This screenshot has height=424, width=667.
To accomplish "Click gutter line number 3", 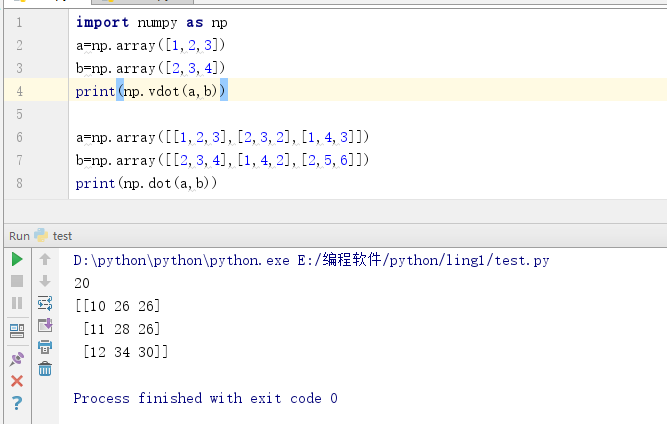I will click(x=19, y=68).
